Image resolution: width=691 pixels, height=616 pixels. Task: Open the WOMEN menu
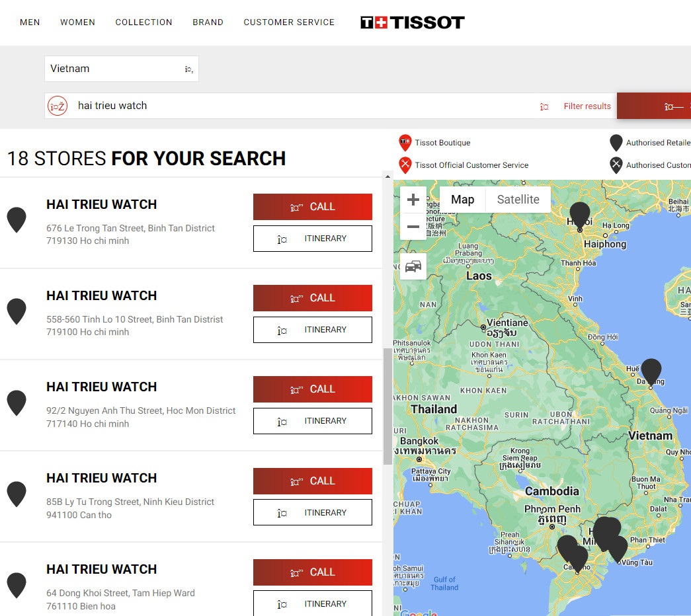77,22
